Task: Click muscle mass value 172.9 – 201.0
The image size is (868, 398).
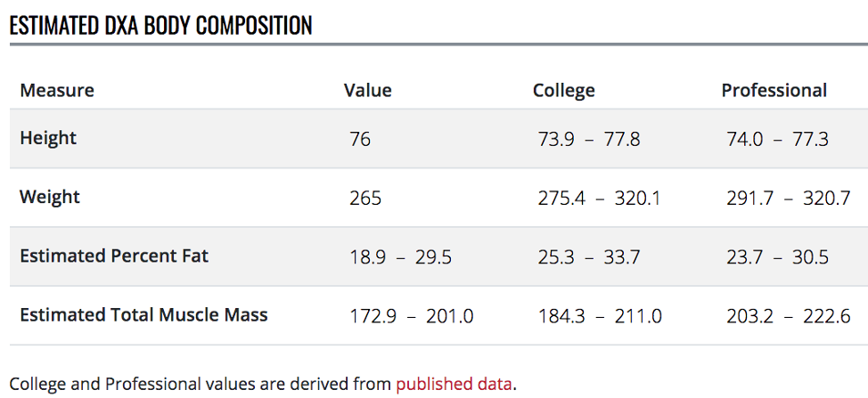Action: [411, 316]
